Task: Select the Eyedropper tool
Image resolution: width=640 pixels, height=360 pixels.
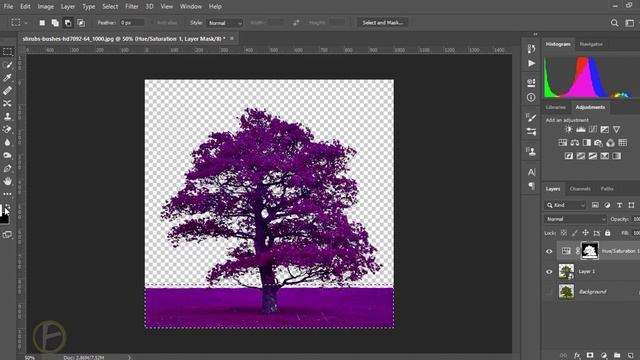Action: 7,78
